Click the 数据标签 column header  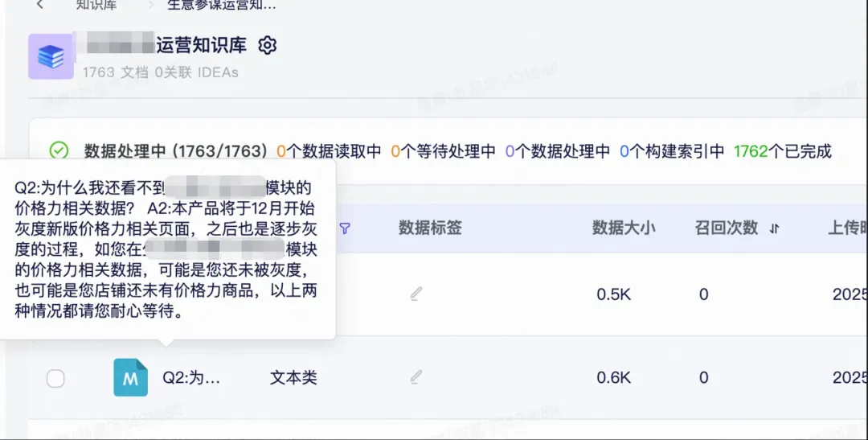click(x=430, y=228)
